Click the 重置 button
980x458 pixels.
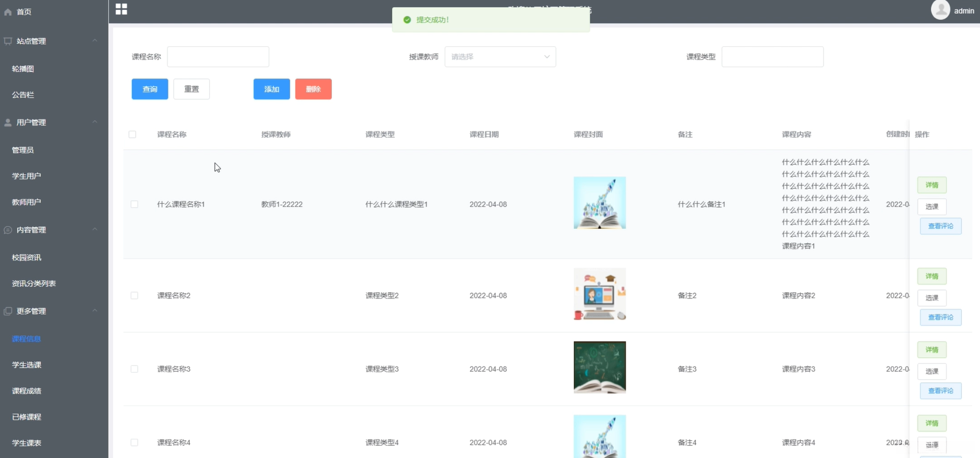[x=191, y=89]
